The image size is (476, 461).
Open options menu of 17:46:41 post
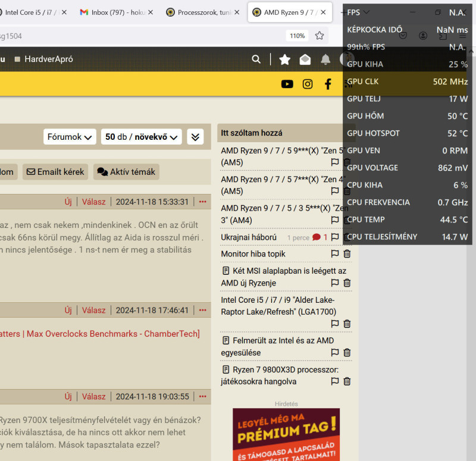[203, 310]
